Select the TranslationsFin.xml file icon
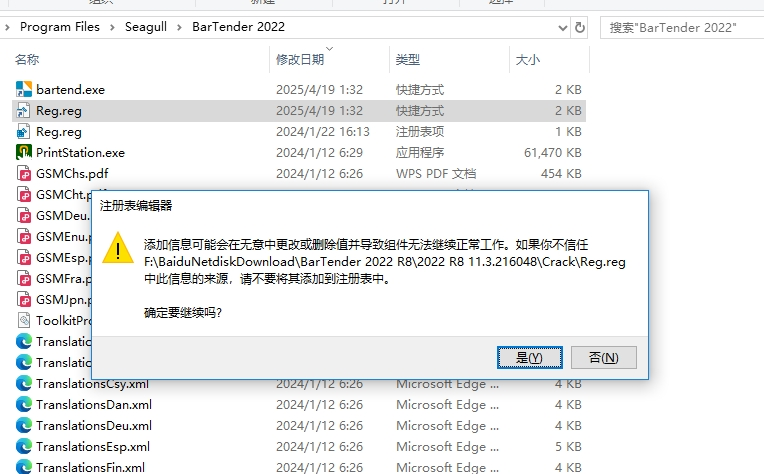The height and width of the screenshot is (474, 764). [24, 467]
